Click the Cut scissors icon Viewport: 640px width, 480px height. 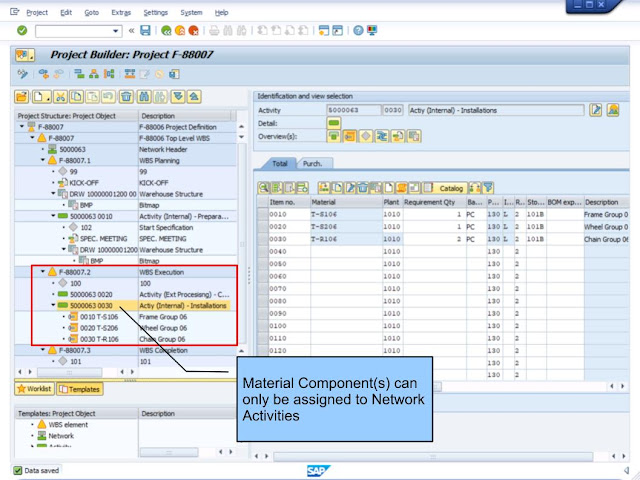[x=60, y=97]
